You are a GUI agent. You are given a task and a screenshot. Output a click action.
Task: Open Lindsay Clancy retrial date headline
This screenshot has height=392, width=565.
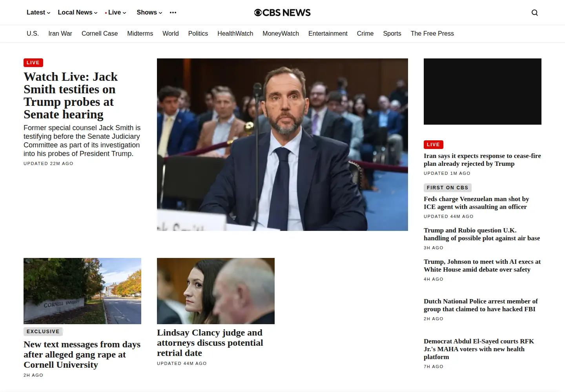[210, 343]
